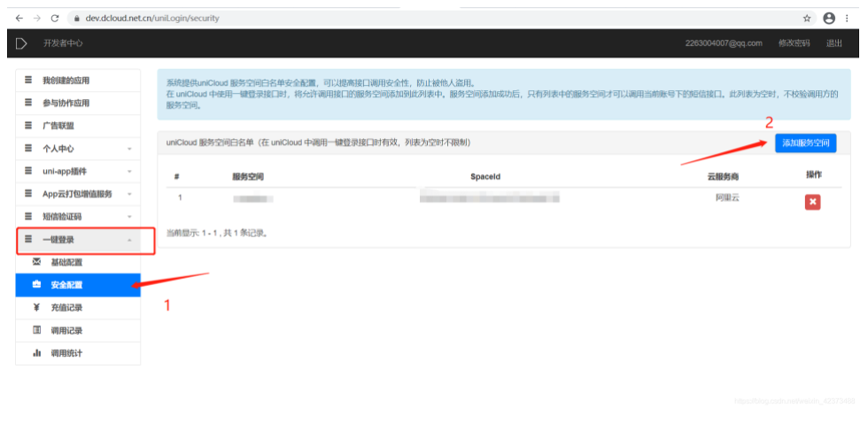
Task: Collapse 一键登录 sidebar section
Action: (x=79, y=240)
